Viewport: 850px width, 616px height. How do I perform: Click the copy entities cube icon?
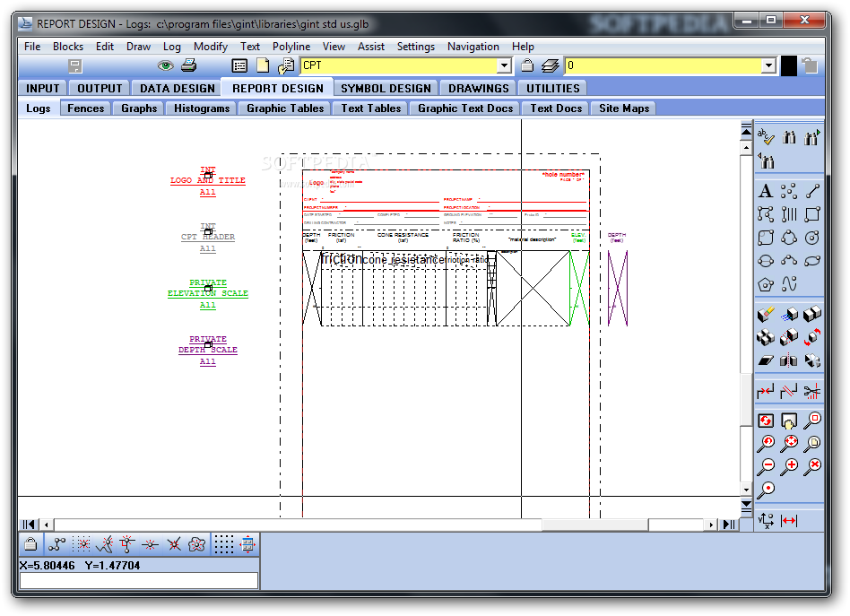click(x=812, y=315)
